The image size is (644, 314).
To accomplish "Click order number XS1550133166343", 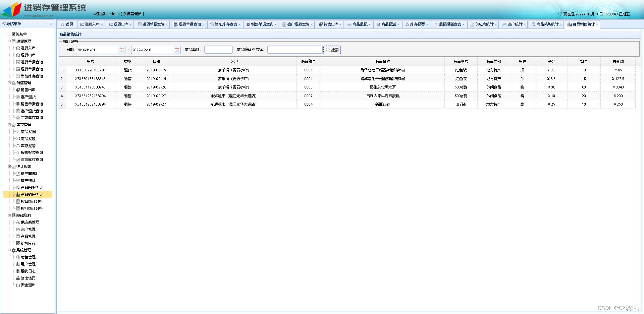I will (x=91, y=79).
